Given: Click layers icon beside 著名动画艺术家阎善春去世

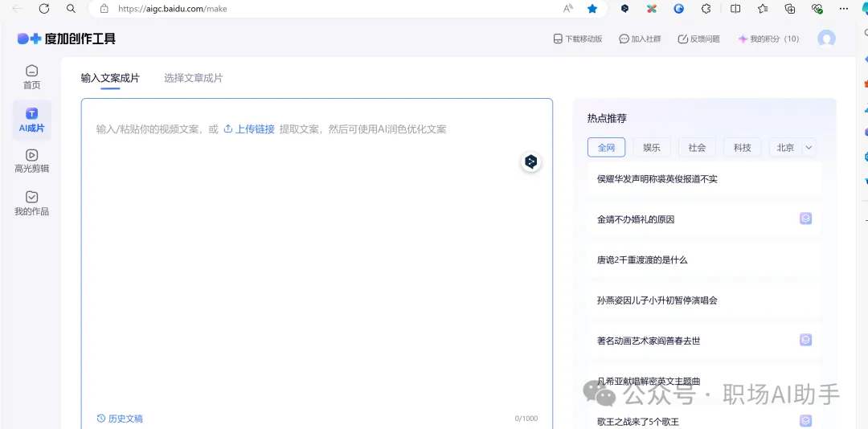Looking at the screenshot, I should pos(805,340).
